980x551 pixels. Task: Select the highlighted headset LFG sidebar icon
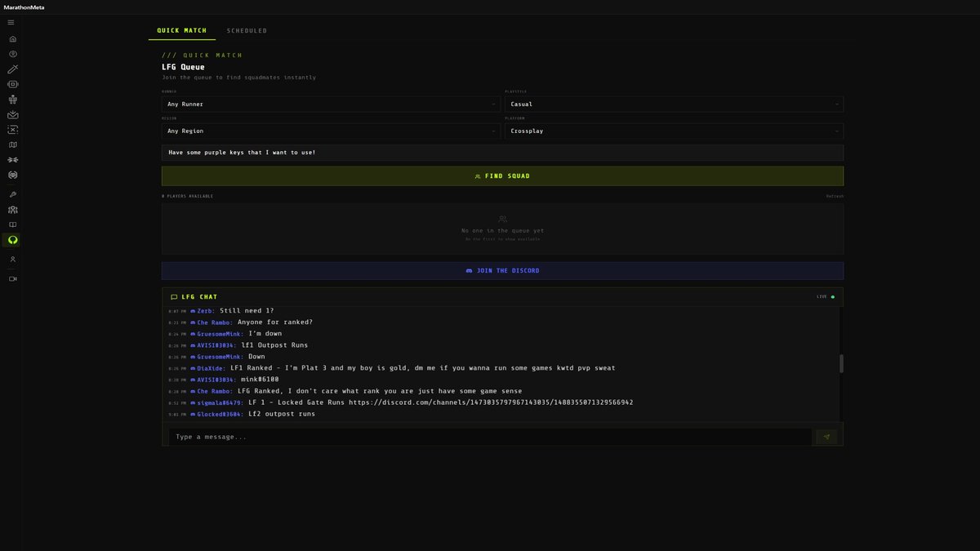pos(12,240)
